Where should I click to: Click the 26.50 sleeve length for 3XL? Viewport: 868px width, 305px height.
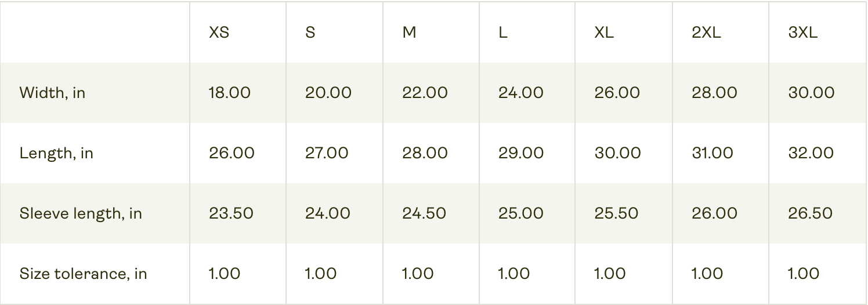[x=810, y=213]
